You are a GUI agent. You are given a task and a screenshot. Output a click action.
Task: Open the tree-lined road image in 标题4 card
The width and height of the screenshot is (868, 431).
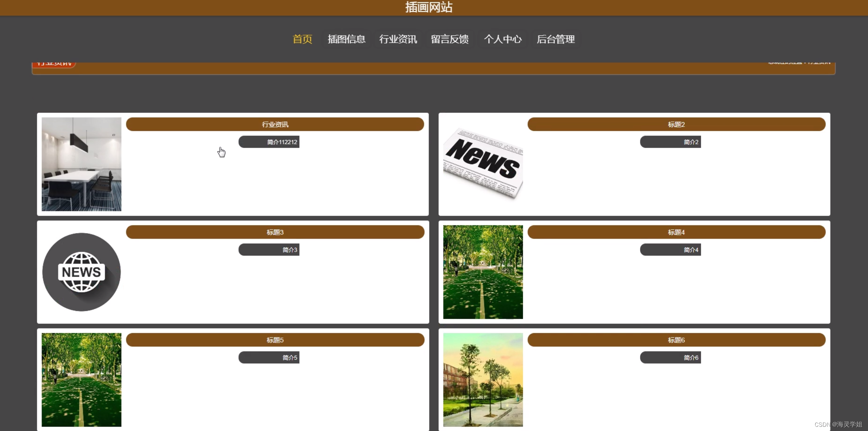[x=483, y=272]
